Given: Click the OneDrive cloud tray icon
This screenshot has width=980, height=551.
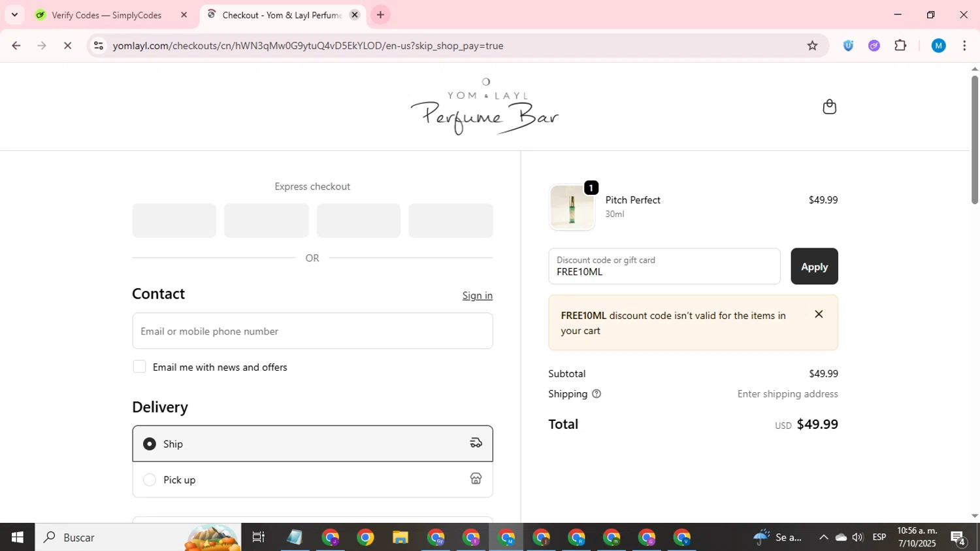Looking at the screenshot, I should 841,537.
